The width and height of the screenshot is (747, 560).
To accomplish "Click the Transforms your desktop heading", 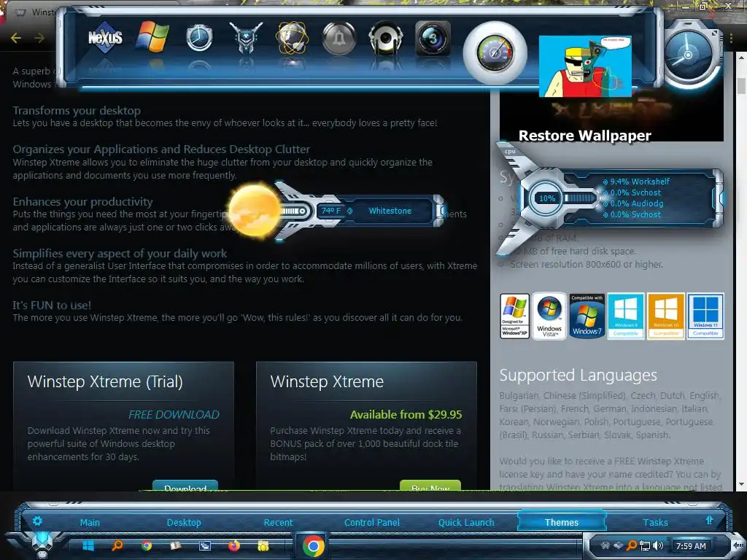I will click(77, 111).
